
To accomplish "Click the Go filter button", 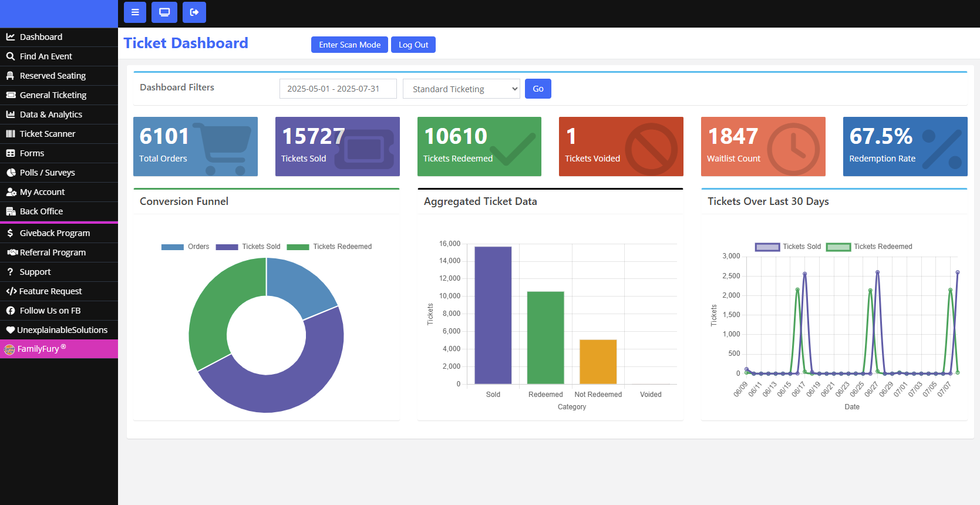I will [538, 89].
